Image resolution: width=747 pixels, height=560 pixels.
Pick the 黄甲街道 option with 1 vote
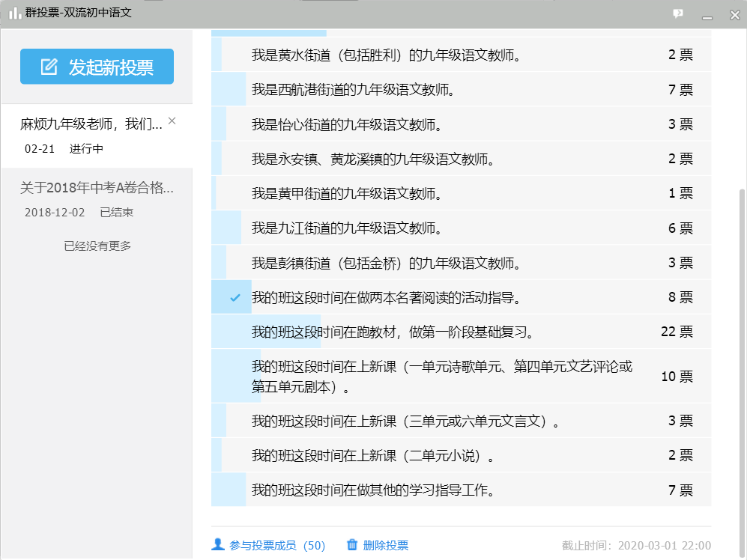(461, 194)
